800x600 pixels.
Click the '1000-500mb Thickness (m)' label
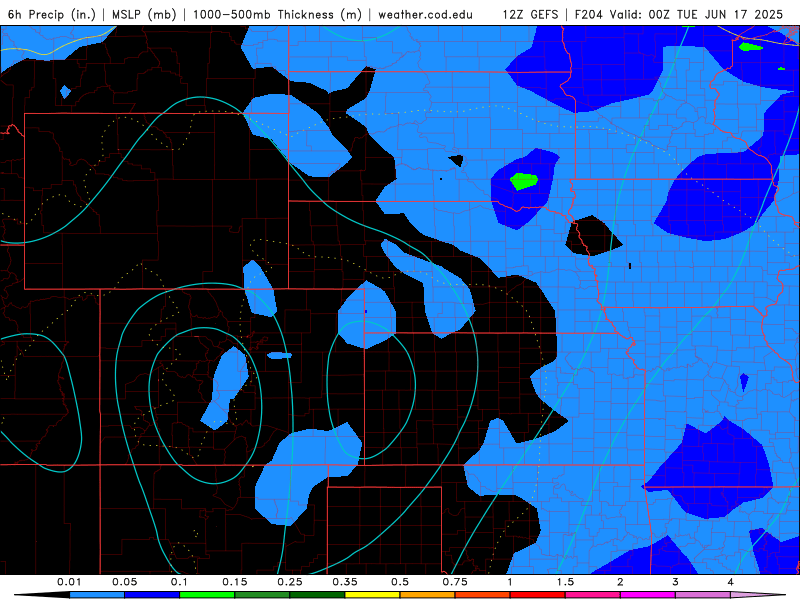point(277,14)
